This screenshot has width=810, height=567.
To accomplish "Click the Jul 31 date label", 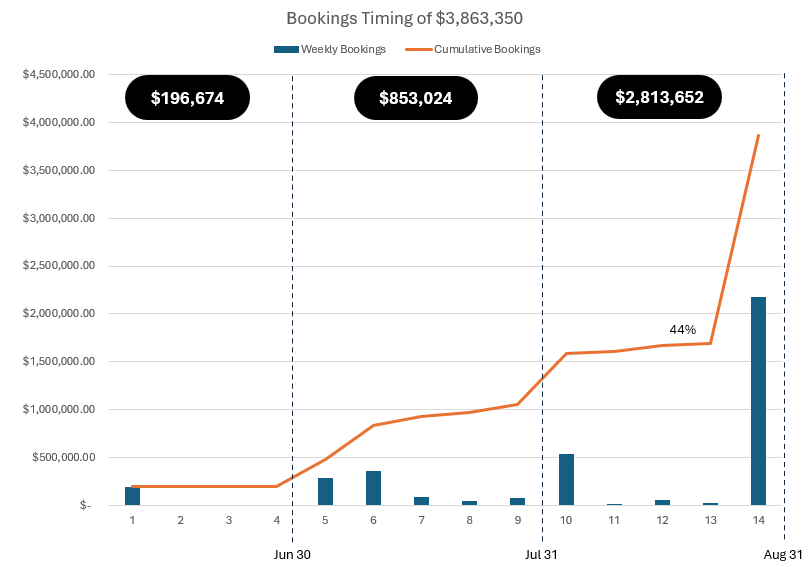I will [x=542, y=553].
